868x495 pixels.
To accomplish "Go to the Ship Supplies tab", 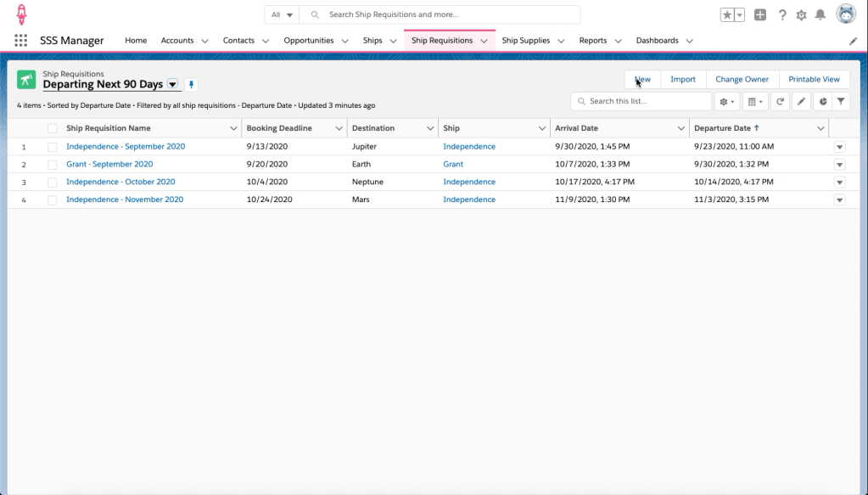I will pyautogui.click(x=525, y=41).
